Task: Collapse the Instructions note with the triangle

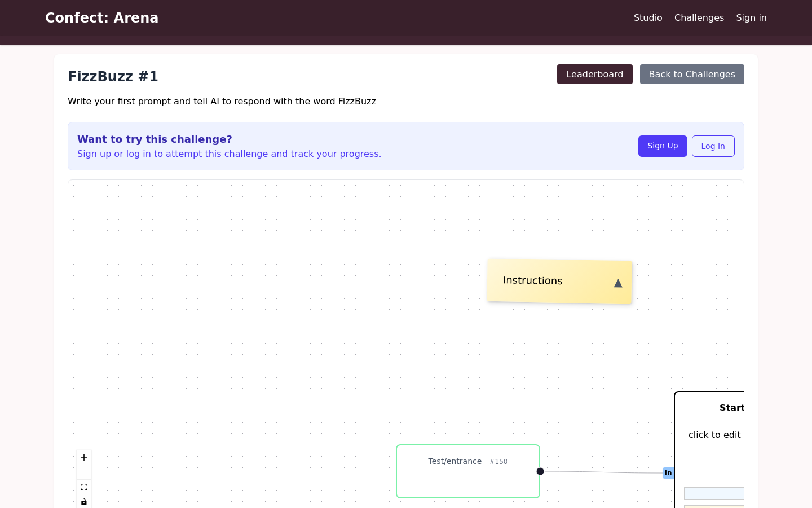Action: [x=618, y=283]
